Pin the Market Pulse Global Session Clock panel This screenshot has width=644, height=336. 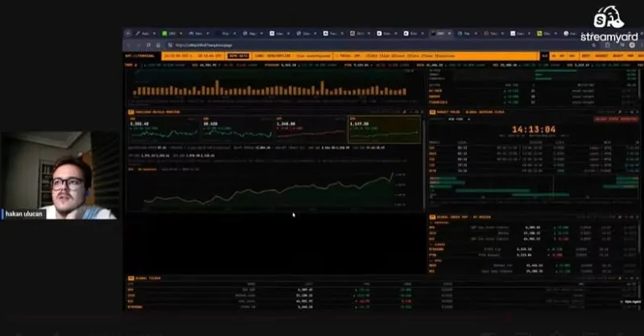pyautogui.click(x=621, y=112)
